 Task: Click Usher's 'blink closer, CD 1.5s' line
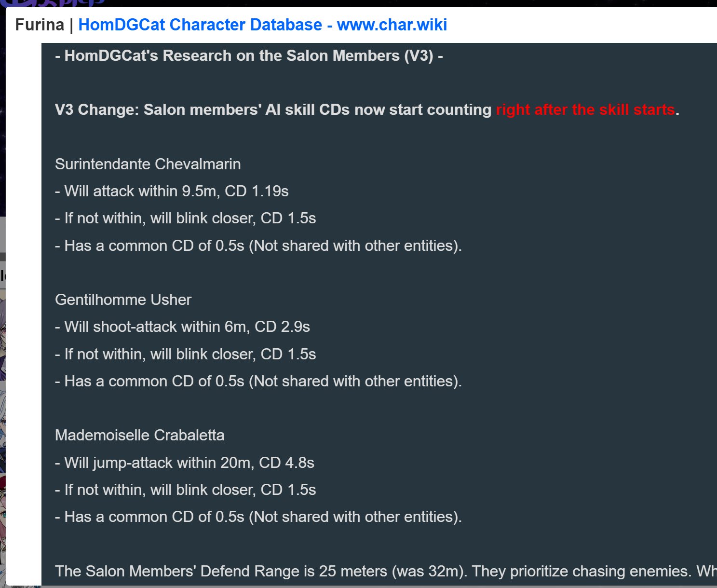pyautogui.click(x=186, y=354)
